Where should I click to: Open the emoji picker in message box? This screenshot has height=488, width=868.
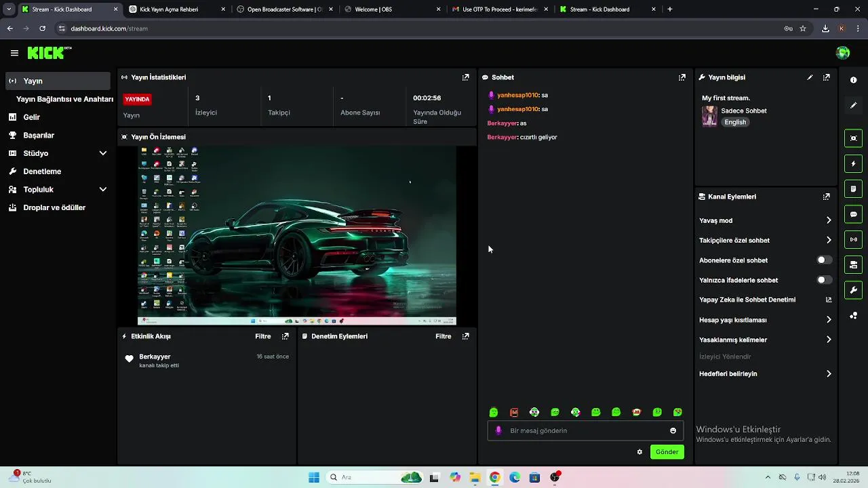pyautogui.click(x=673, y=430)
